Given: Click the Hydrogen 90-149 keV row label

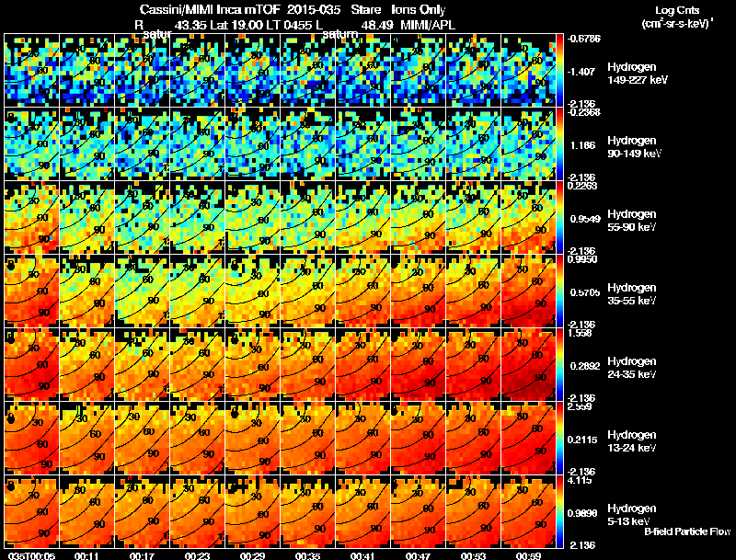Looking at the screenshot, I should (x=635, y=147).
